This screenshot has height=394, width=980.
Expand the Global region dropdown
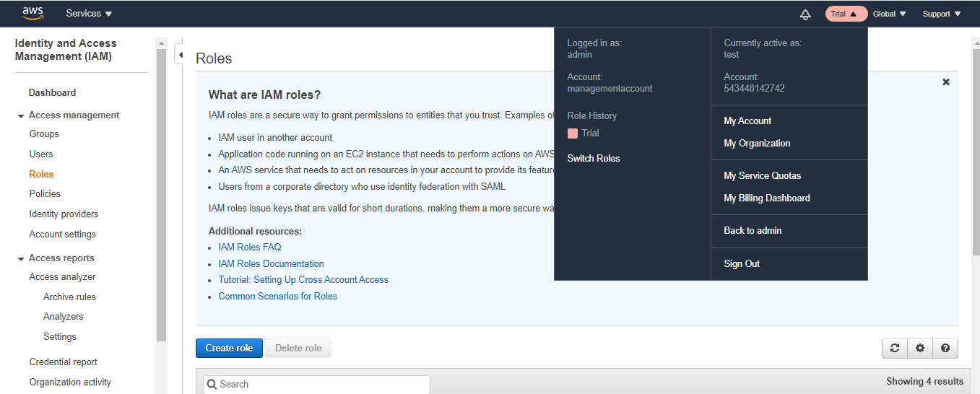[x=889, y=14]
